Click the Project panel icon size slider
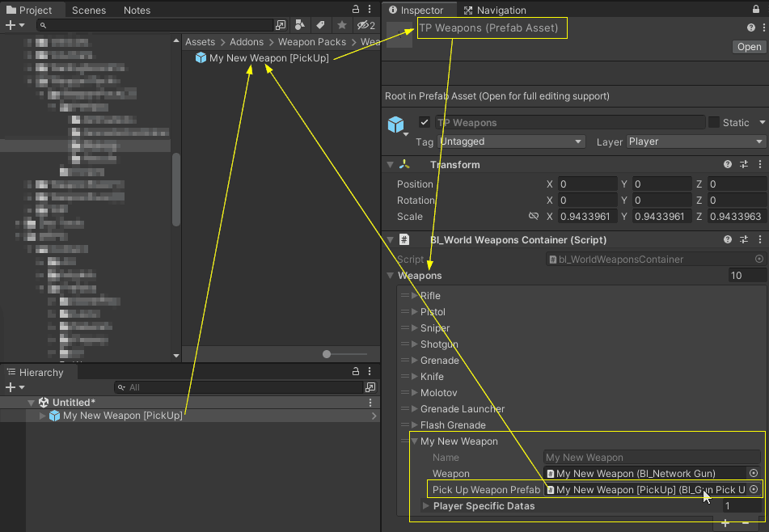This screenshot has width=769, height=532. tap(327, 354)
